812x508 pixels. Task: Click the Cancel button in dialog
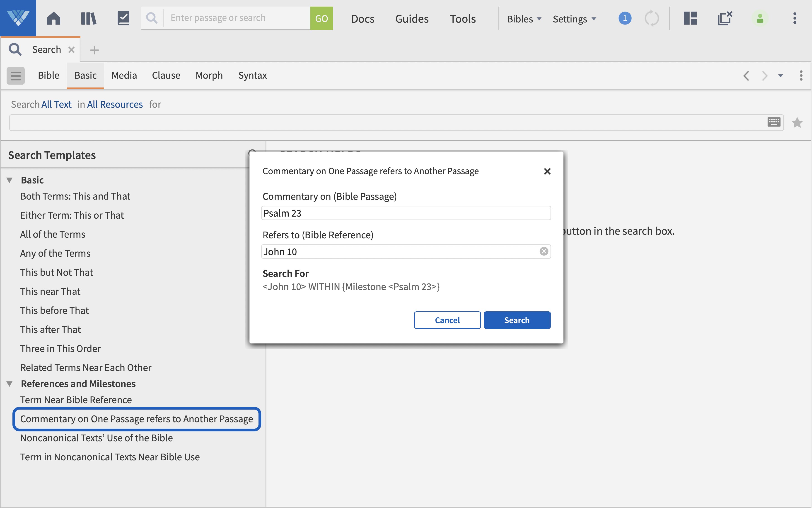[447, 320]
